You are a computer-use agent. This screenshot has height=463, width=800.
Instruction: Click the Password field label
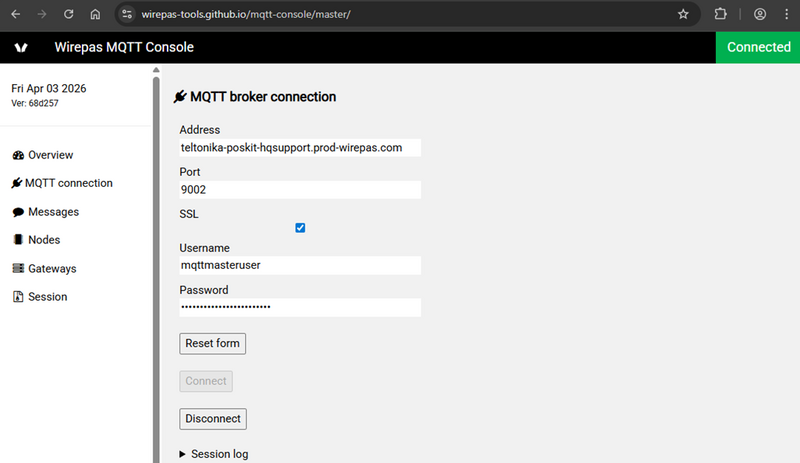pyautogui.click(x=204, y=290)
